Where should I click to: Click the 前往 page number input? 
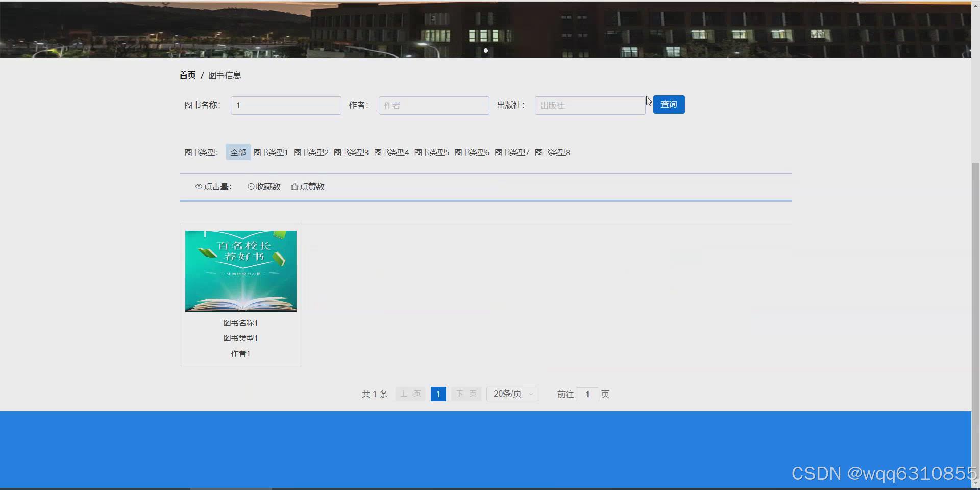(587, 394)
